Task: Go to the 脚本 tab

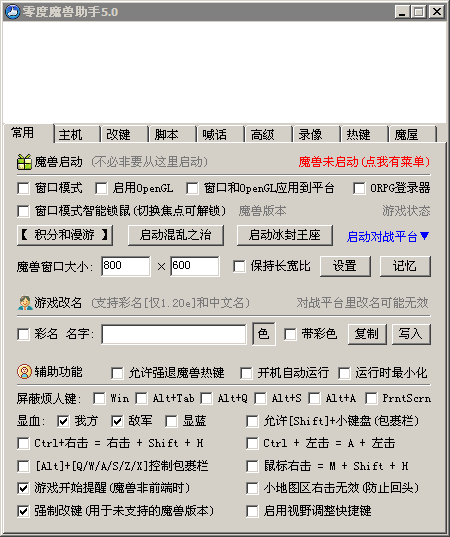Action: pos(173,134)
